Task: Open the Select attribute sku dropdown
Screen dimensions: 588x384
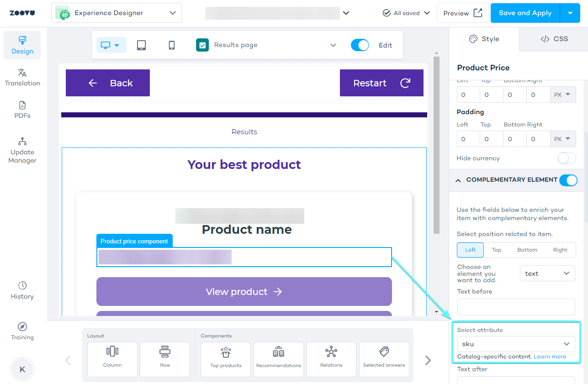Action: tap(516, 344)
